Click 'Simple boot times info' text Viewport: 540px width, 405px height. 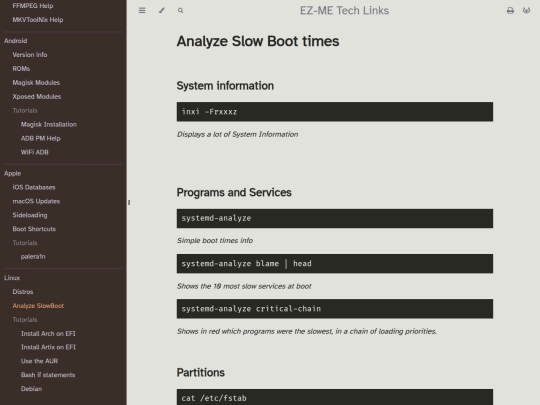pos(215,240)
